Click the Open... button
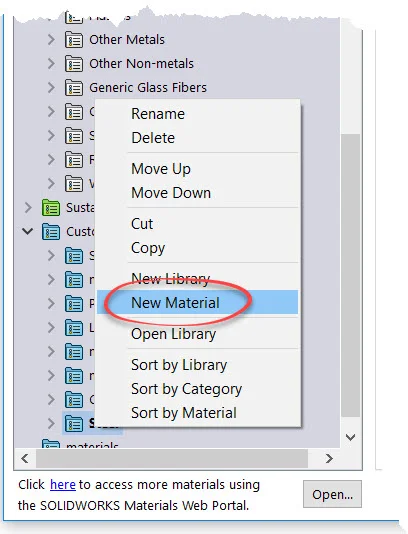The image size is (408, 534). 332,494
